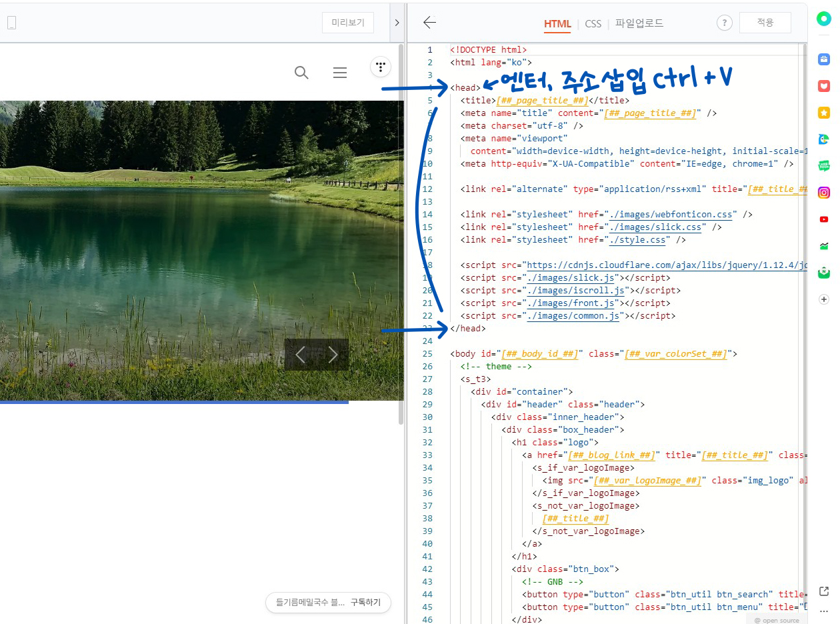Open the yellow star favorites sidebar icon
This screenshot has height=624, width=840.
pyautogui.click(x=824, y=113)
